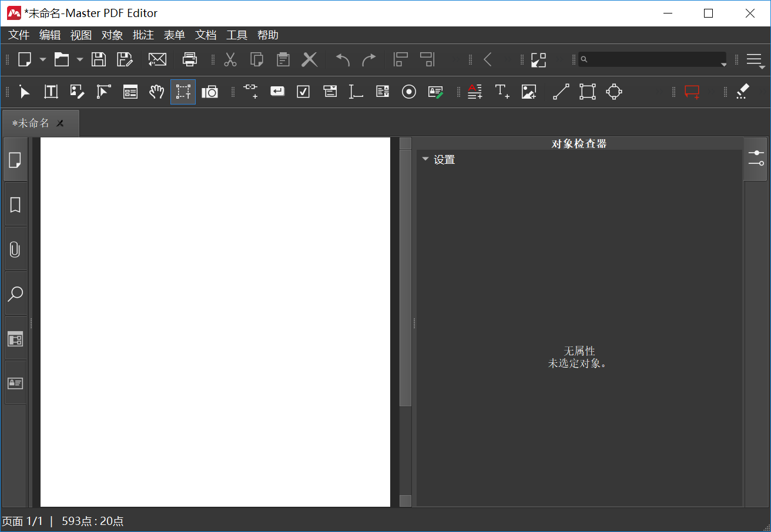Open the 文档 menu
Screen dimensions: 771x532
point(206,35)
